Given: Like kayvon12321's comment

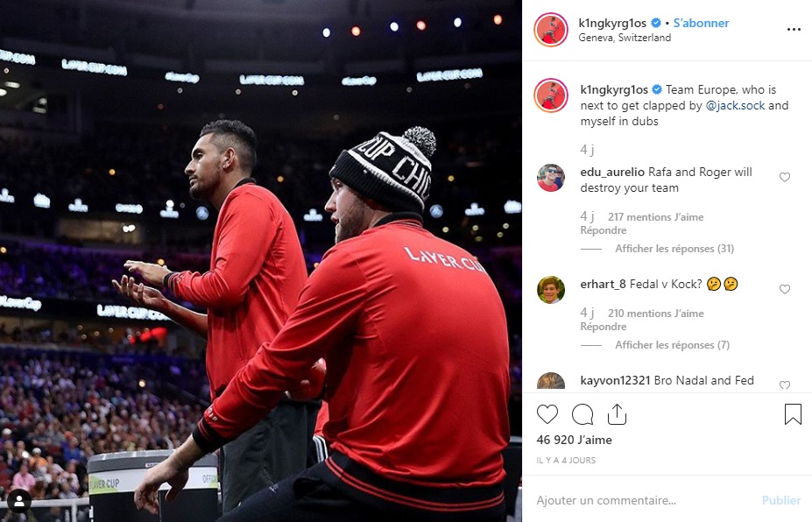Looking at the screenshot, I should [785, 384].
